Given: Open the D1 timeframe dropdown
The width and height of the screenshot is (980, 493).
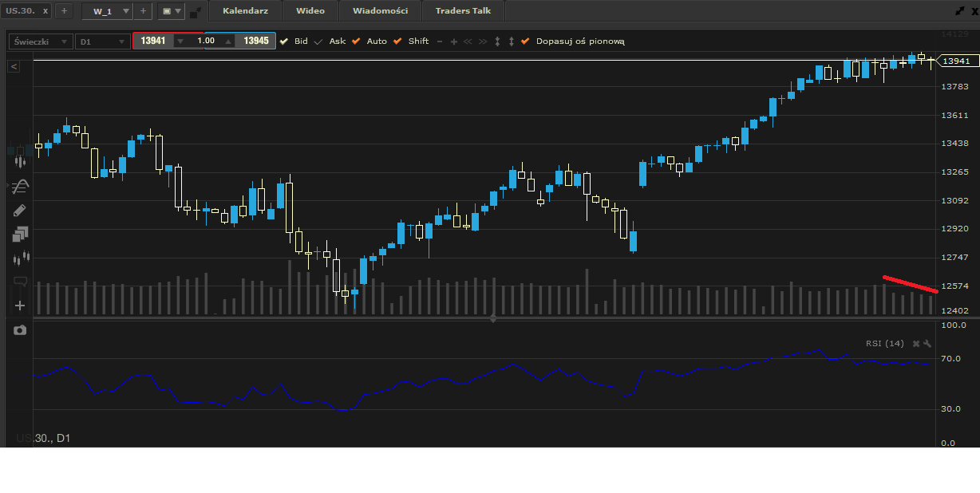Looking at the screenshot, I should click(x=101, y=41).
